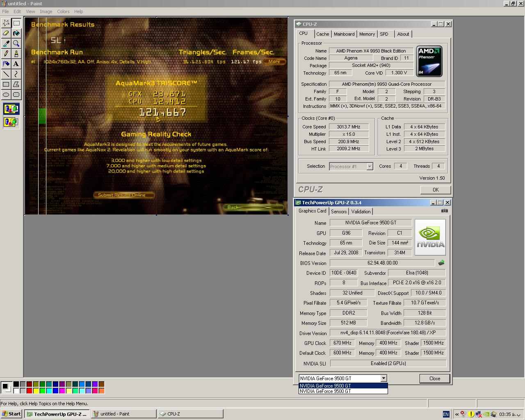
Task: Select the Rectangle shape tool
Action: pyautogui.click(x=6, y=84)
